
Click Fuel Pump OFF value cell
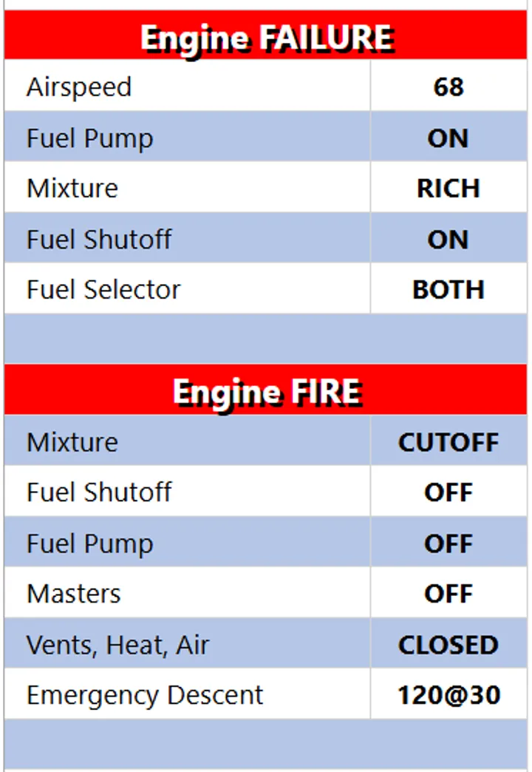coord(449,544)
